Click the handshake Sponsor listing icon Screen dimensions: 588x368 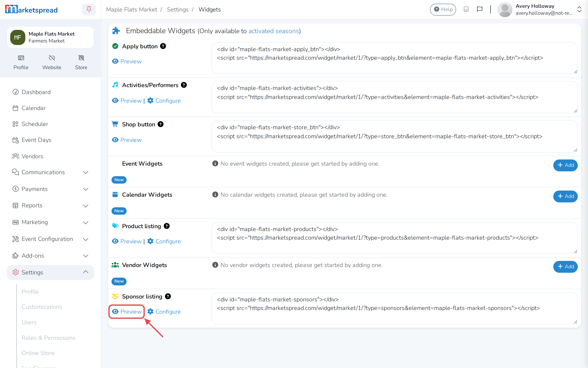[115, 296]
